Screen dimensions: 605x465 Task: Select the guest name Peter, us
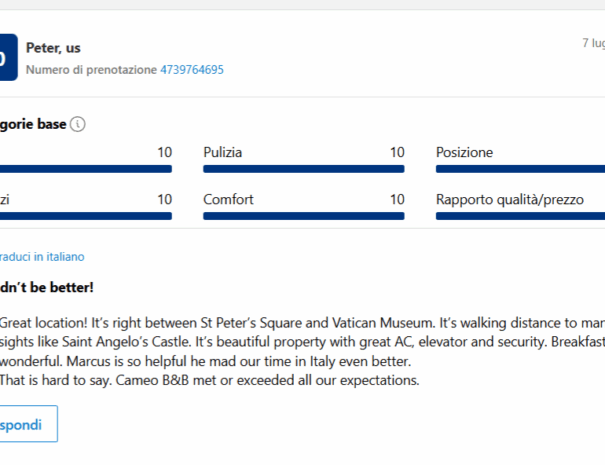[x=53, y=49]
